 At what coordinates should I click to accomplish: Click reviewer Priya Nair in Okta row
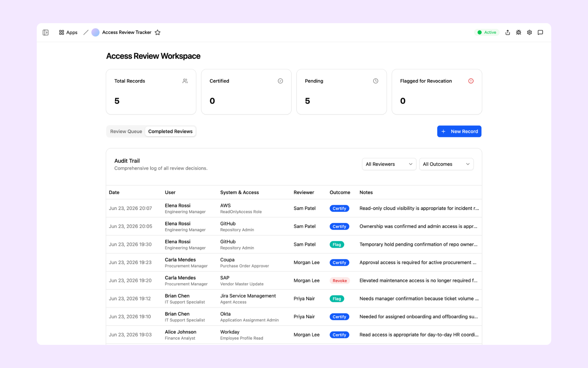click(x=304, y=317)
